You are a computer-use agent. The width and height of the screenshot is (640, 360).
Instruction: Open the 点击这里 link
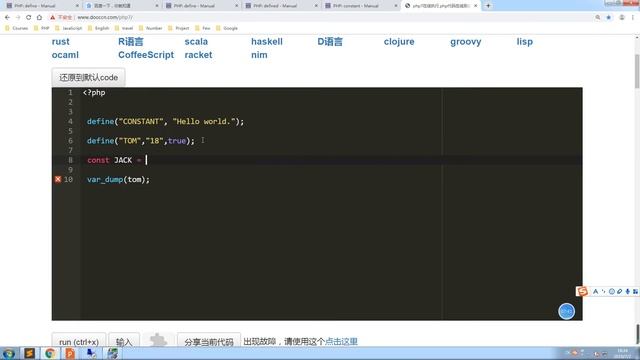point(341,342)
